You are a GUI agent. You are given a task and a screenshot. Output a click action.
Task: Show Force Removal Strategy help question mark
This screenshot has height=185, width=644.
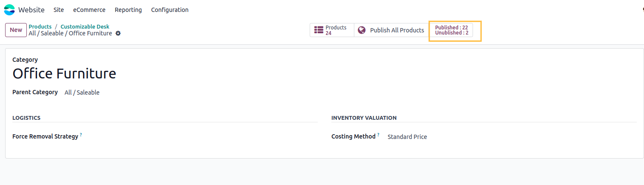[81, 135]
